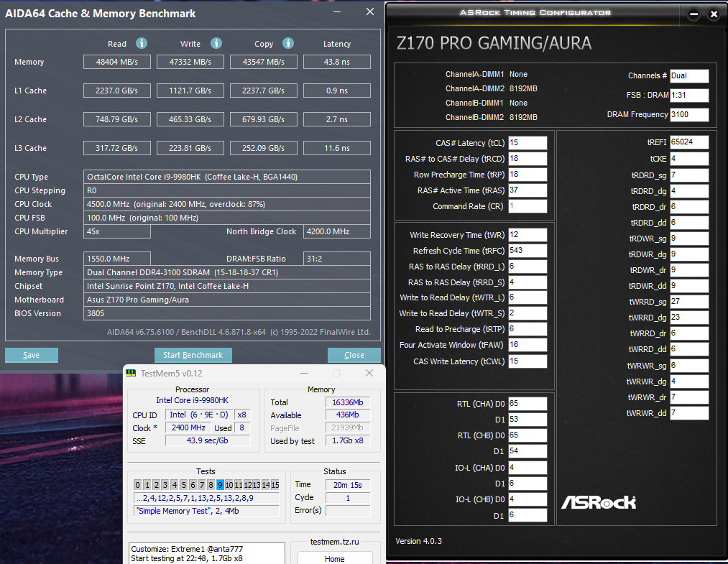Click the Memory Write value 47332 MB/s
Viewport: 728px width, 564px height.
[190, 62]
